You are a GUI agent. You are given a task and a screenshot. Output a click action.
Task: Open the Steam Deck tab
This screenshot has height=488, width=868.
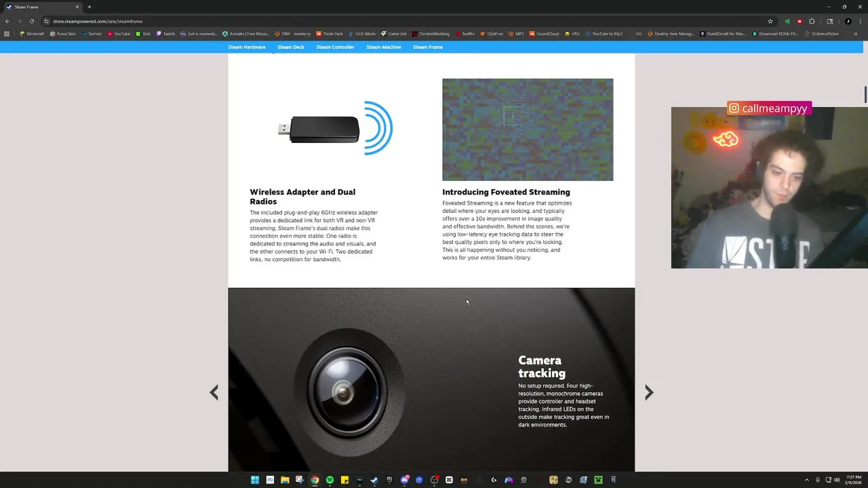(x=290, y=47)
